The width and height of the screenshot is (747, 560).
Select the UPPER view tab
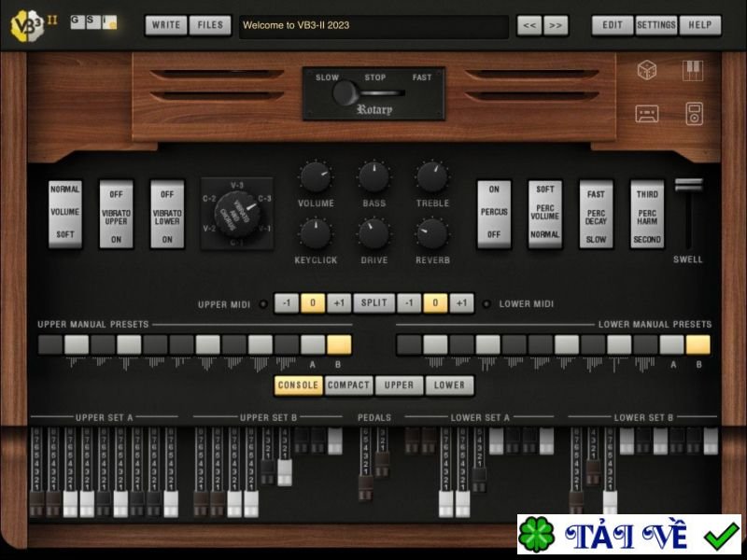pos(400,385)
